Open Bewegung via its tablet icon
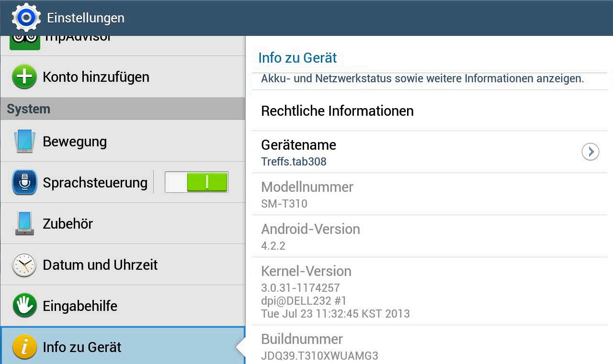The height and width of the screenshot is (364, 613). coord(24,141)
